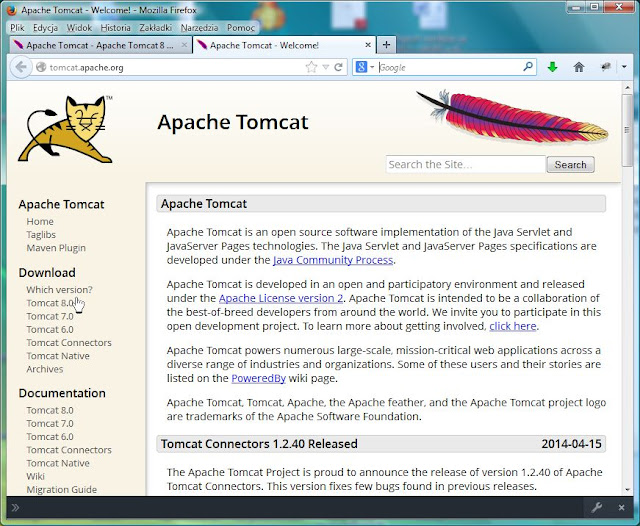Close the Apache Tomcat 8 tab
This screenshot has height=526, width=640.
(x=184, y=45)
